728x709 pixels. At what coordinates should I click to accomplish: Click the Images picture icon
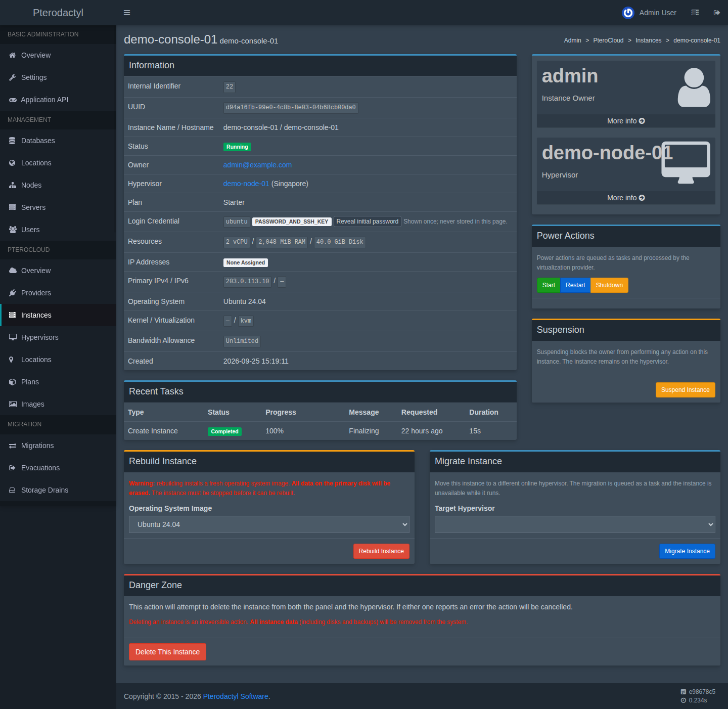coord(13,404)
